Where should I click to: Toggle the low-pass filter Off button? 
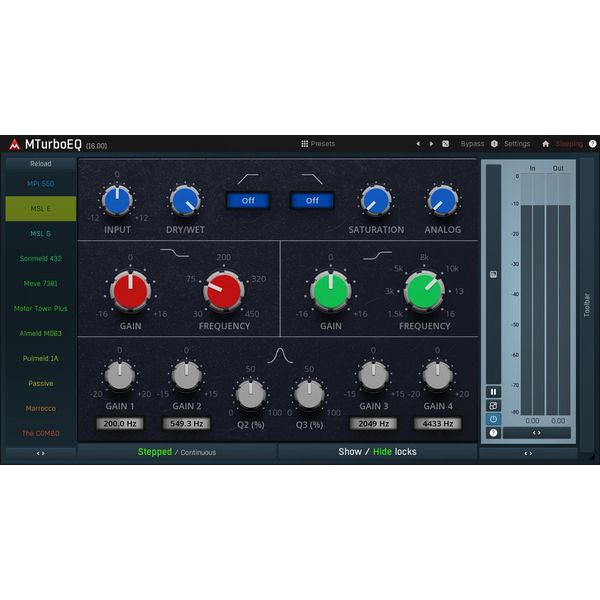312,200
